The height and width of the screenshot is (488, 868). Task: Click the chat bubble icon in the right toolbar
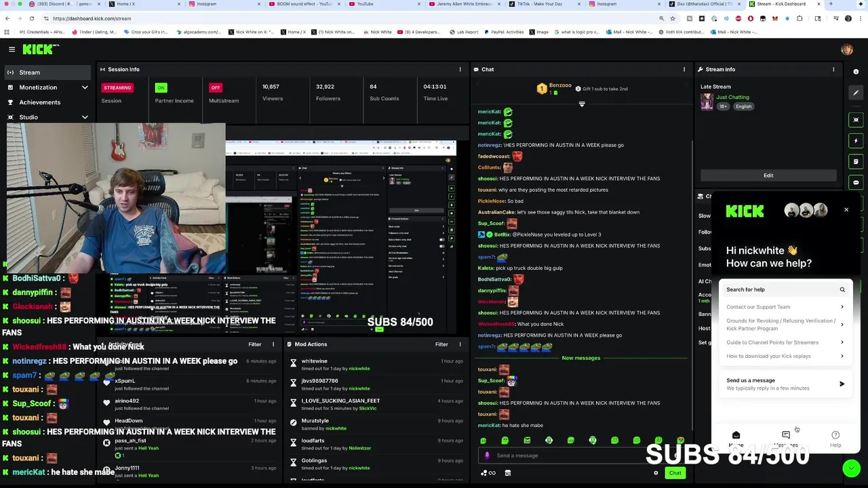click(x=856, y=182)
